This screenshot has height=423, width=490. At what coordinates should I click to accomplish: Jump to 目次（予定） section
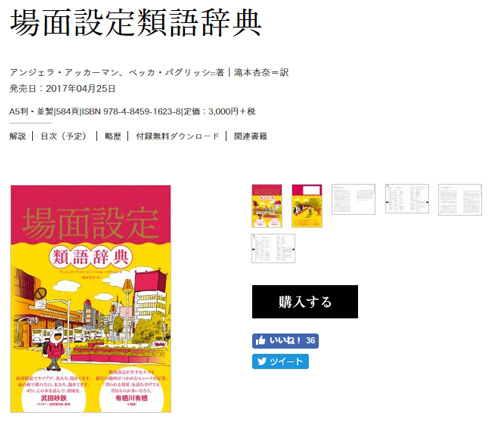[64, 136]
